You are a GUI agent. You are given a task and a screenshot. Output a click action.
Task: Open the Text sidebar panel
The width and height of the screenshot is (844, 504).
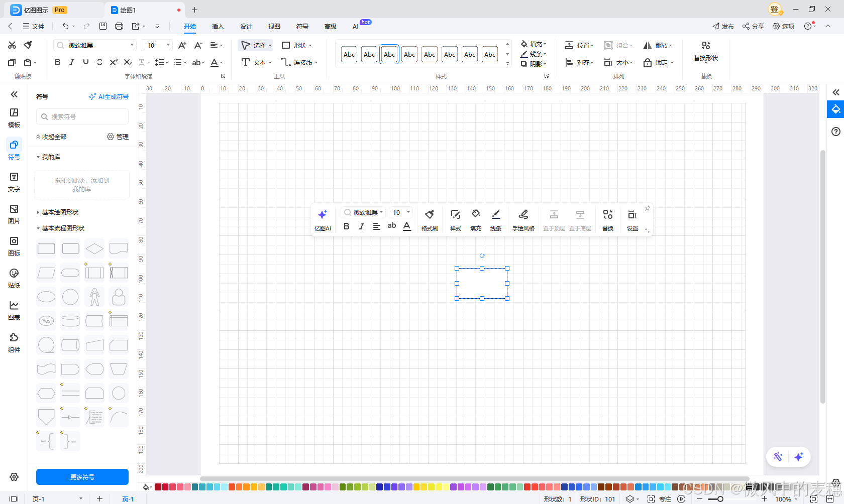tap(14, 182)
